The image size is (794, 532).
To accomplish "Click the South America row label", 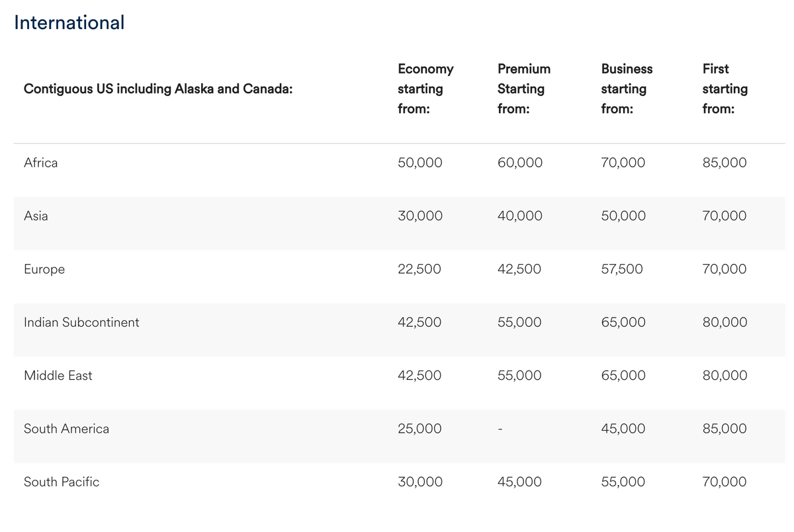I will click(x=66, y=429).
